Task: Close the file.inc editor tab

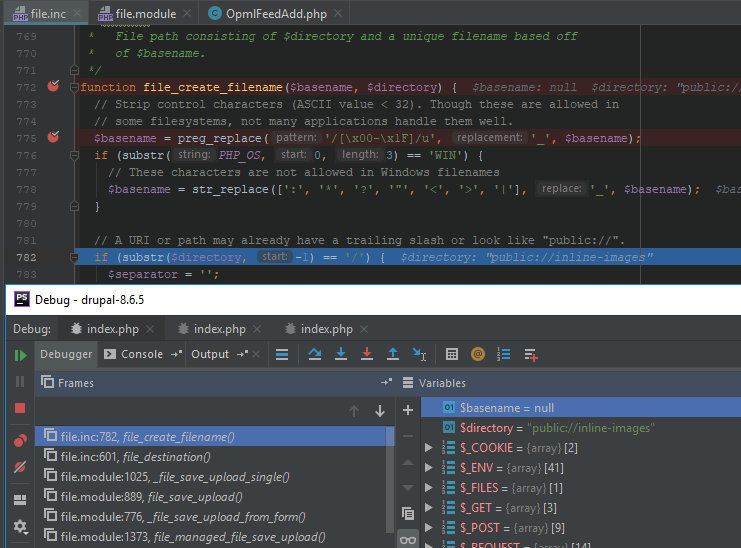Action: 77,14
